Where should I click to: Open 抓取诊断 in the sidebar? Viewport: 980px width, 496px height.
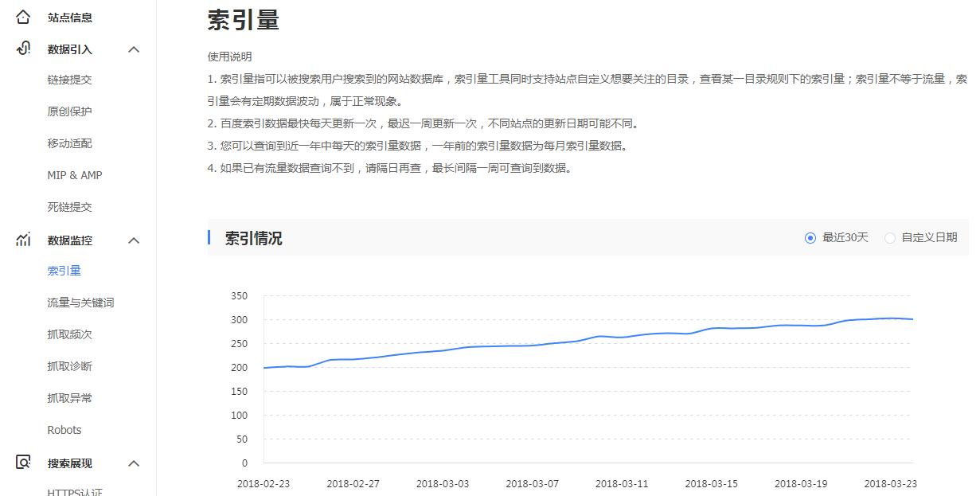pos(64,365)
